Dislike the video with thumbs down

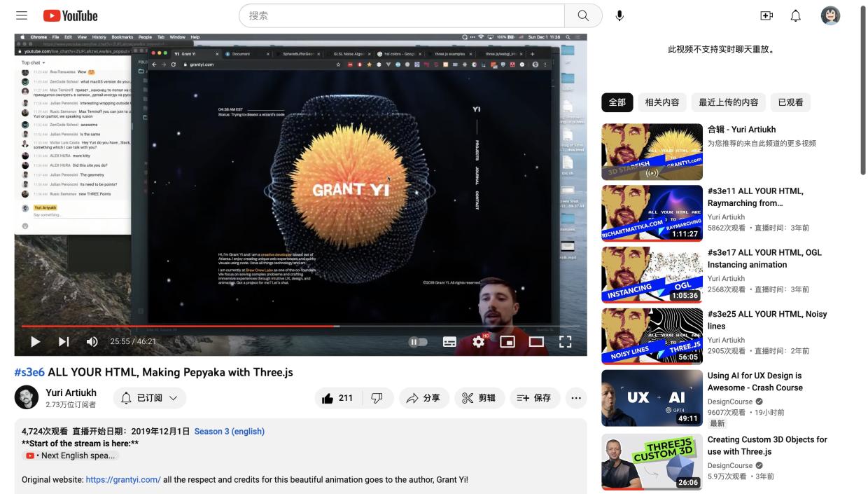(377, 398)
